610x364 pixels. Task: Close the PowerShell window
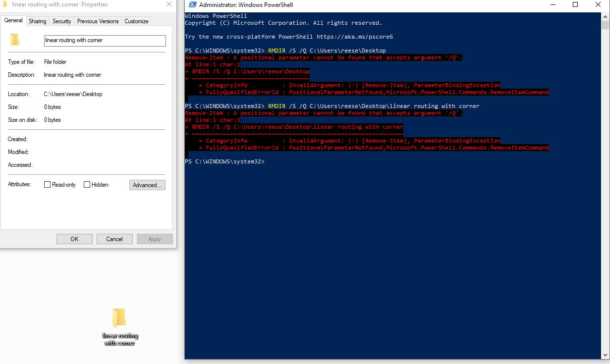[x=598, y=5]
